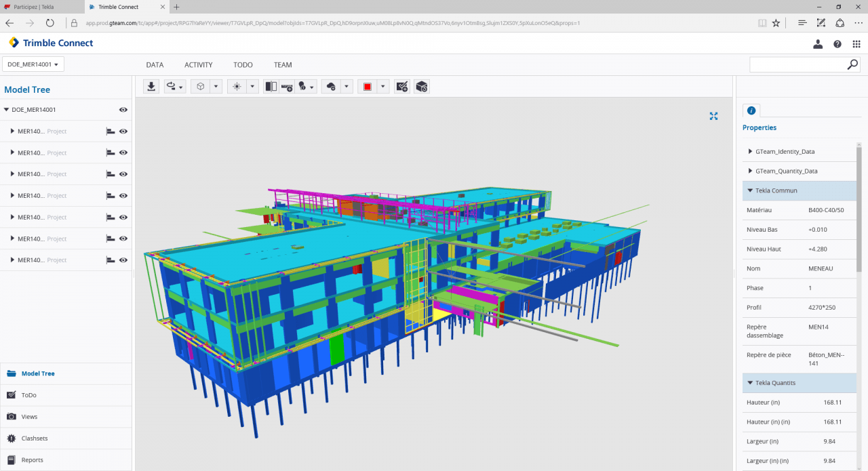Click the add measurement ruler icon

click(x=286, y=87)
